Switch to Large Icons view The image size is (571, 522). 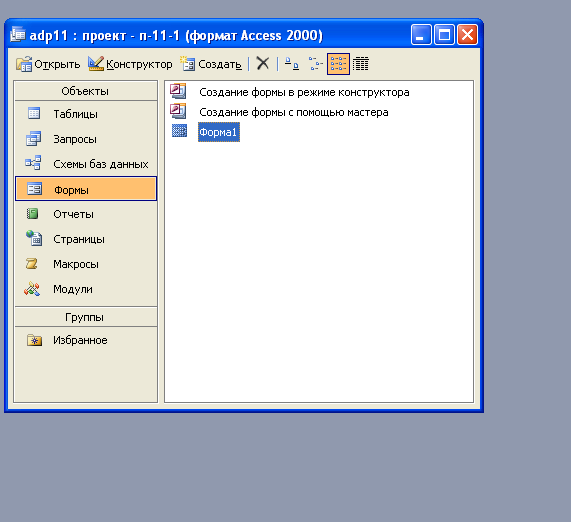tap(291, 64)
